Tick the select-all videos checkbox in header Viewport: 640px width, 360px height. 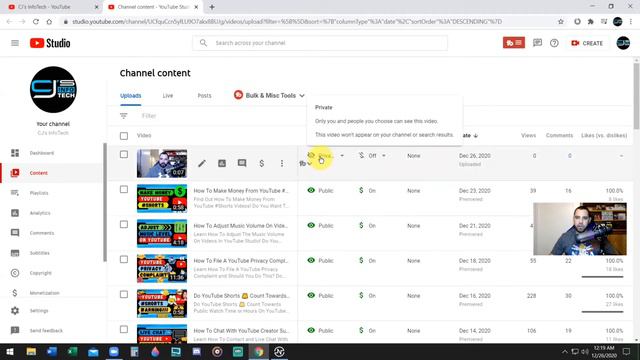point(124,136)
